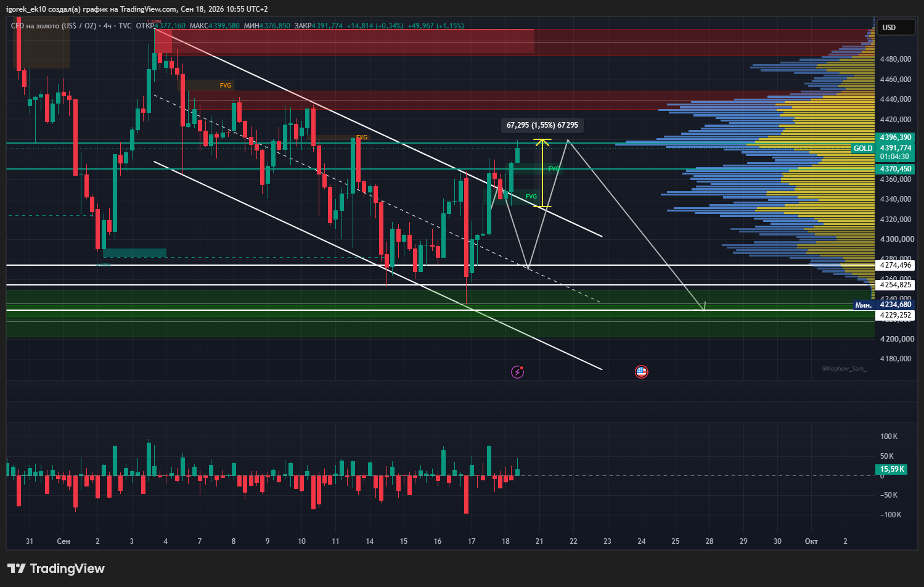Click TradingView.com in the header line
The image size is (924, 587).
[x=147, y=9]
